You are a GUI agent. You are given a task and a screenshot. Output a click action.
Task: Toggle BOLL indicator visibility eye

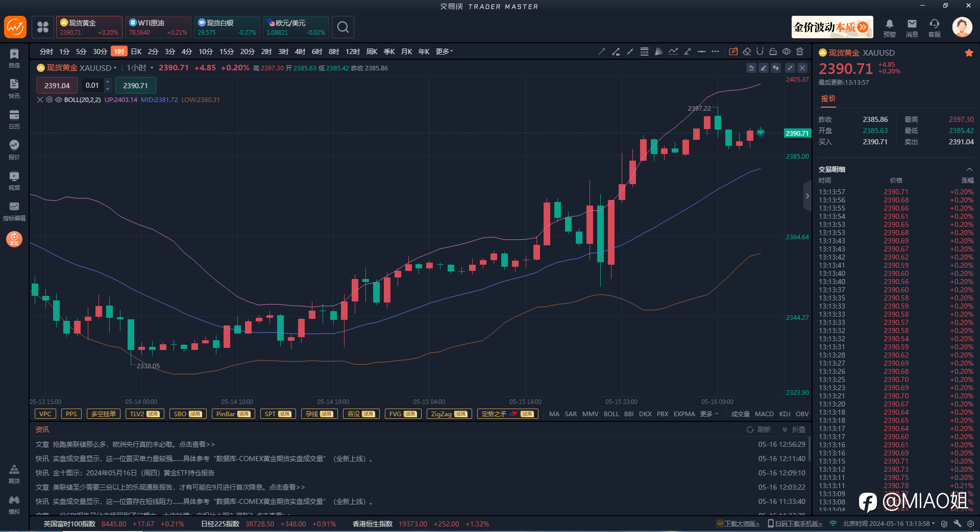coord(59,100)
